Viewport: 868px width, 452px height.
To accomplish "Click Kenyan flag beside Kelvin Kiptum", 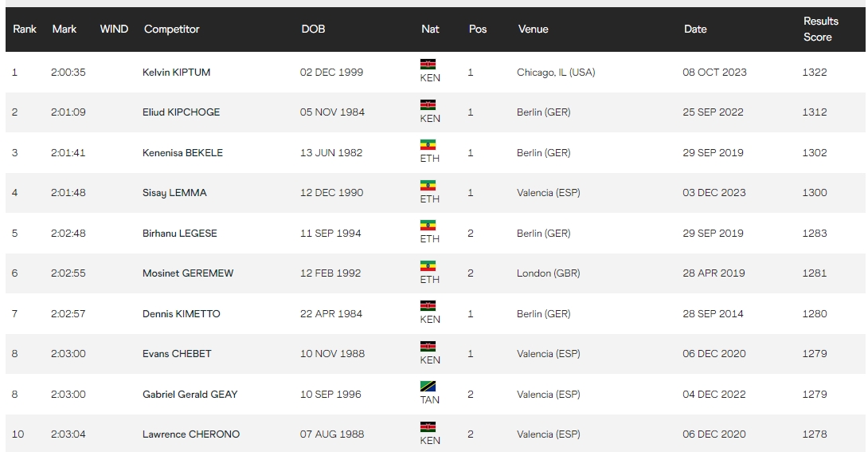I will 428,65.
